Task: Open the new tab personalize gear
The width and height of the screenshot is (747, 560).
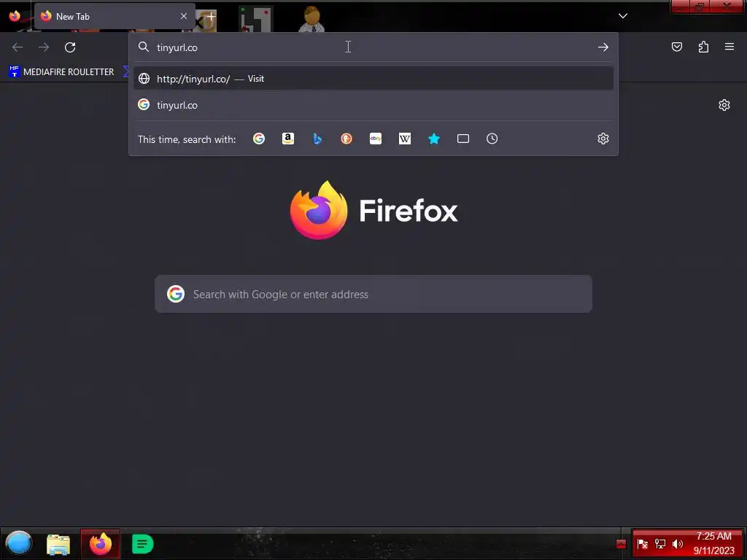Action: click(724, 105)
